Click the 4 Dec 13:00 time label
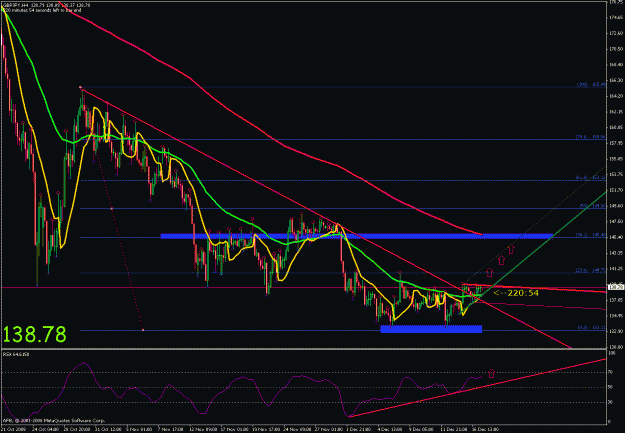Viewport: 625px width, 433px height. click(390, 429)
